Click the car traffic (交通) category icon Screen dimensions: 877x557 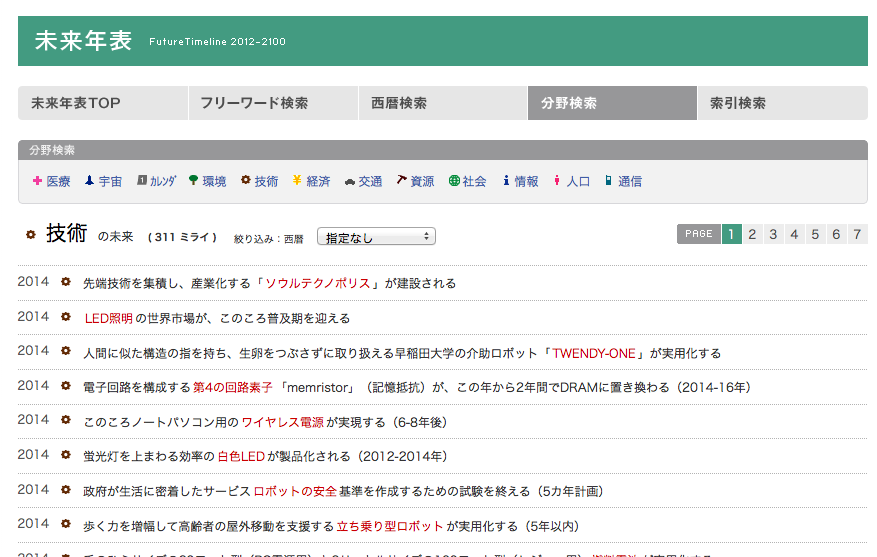pos(349,182)
